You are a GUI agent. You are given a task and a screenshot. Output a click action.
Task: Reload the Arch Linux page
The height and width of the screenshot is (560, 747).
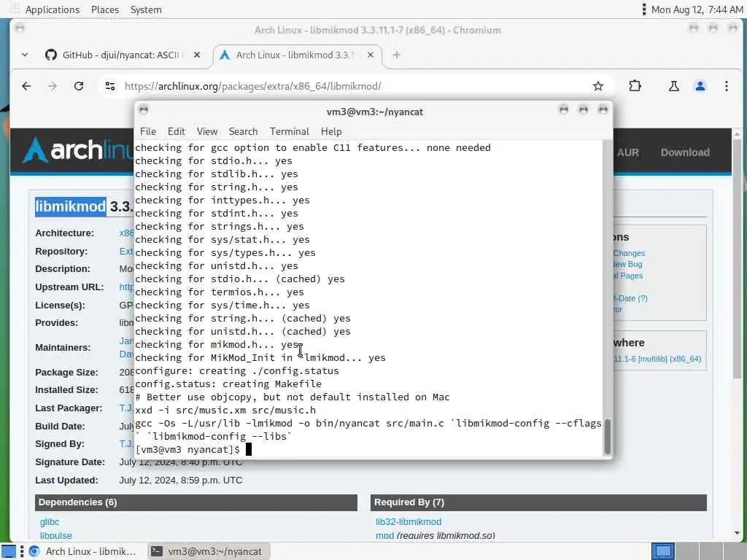tap(79, 86)
